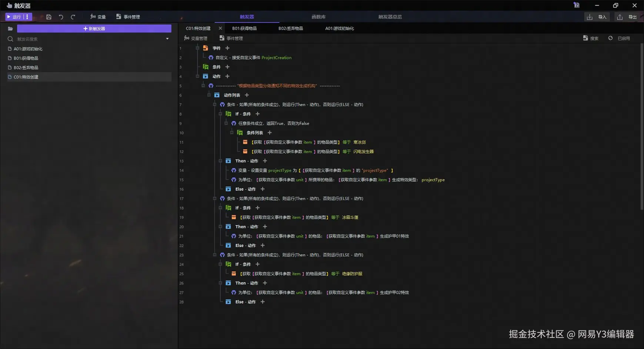Collapse the 动作列表 node on line 6
The height and width of the screenshot is (349, 644).
point(209,95)
